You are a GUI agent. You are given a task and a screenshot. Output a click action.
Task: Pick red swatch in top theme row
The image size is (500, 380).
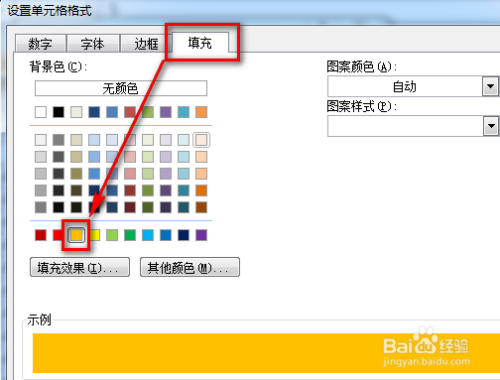pos(130,112)
